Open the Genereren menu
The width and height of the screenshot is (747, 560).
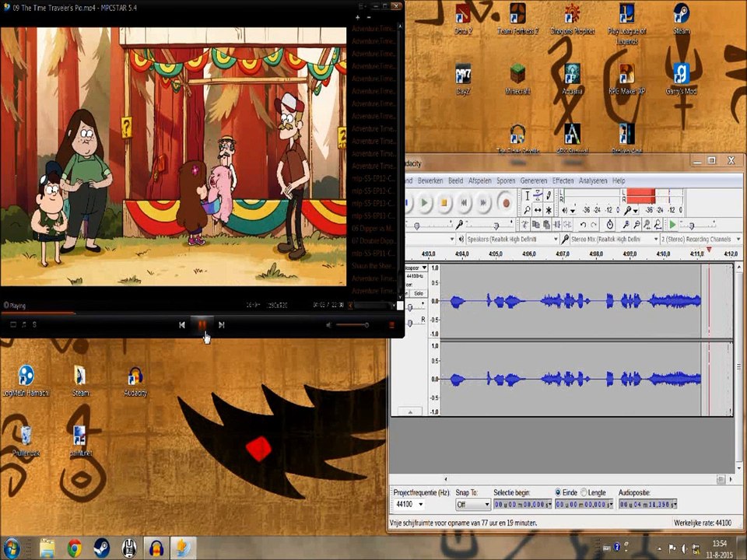click(x=534, y=180)
